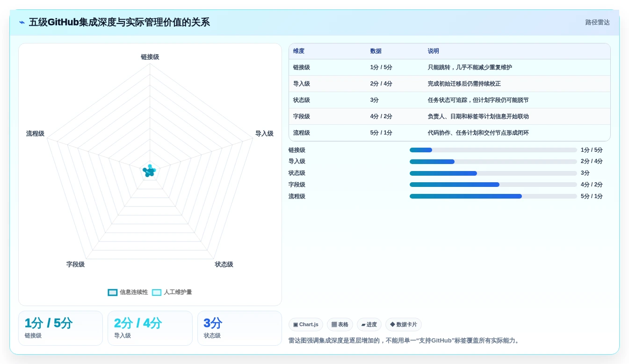629x364 pixels.
Task: Click the 状态级 data card showing 3分
Action: coord(239,328)
